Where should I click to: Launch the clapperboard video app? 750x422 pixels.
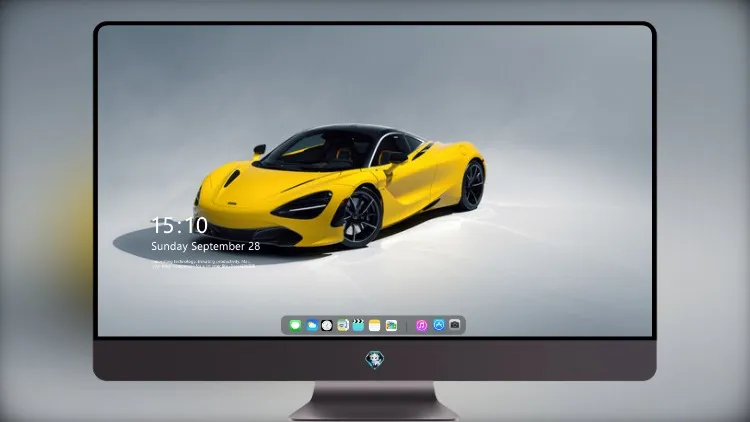click(358, 325)
